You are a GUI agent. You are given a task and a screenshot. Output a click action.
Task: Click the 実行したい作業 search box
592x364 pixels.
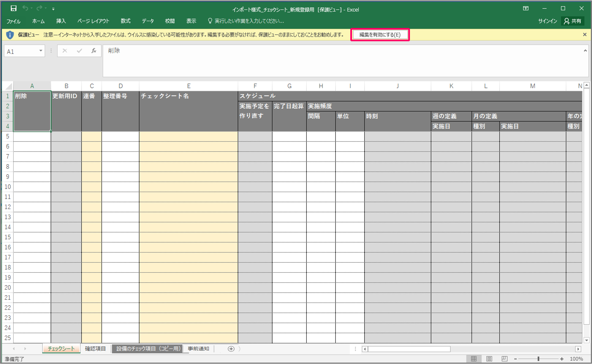(x=249, y=21)
